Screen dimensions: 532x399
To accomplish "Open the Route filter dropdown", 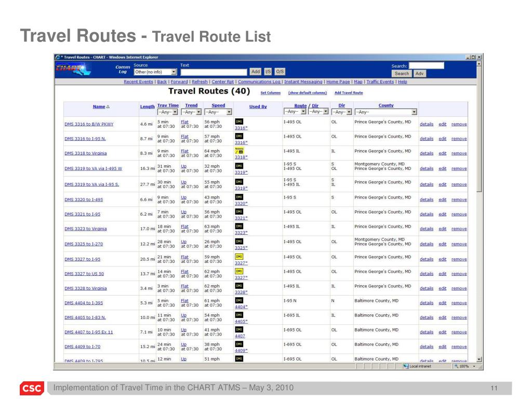I will tap(295, 111).
